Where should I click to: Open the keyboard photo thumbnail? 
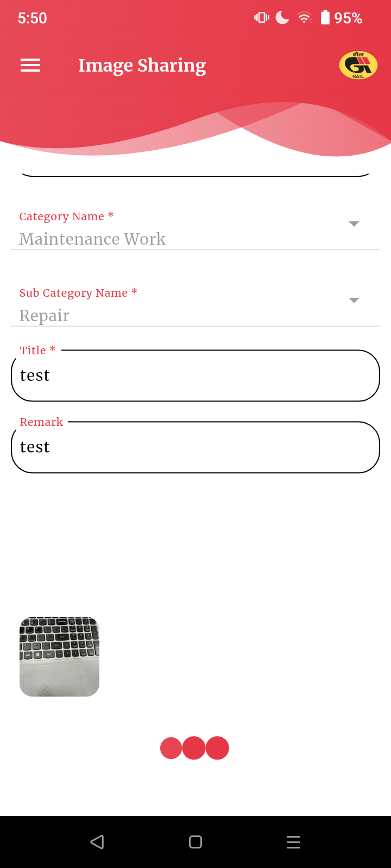[x=60, y=656]
